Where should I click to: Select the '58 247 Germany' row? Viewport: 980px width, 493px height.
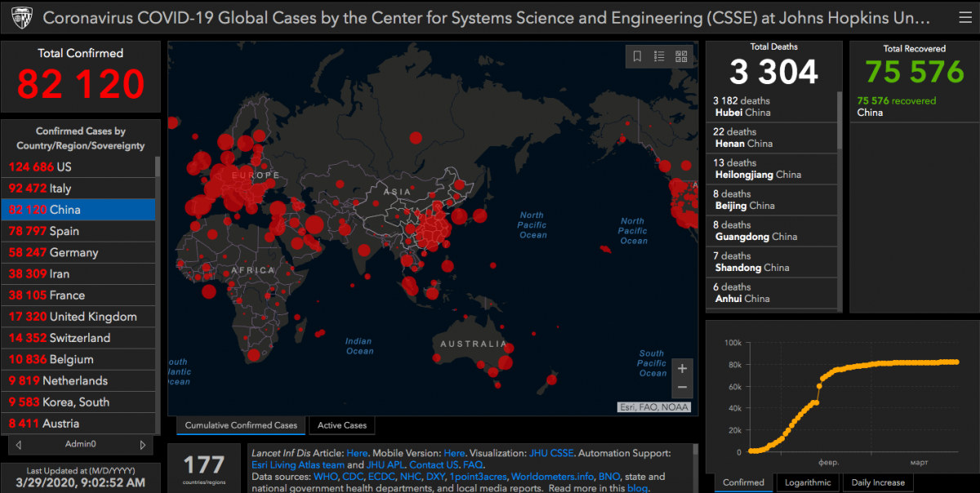pyautogui.click(x=78, y=252)
